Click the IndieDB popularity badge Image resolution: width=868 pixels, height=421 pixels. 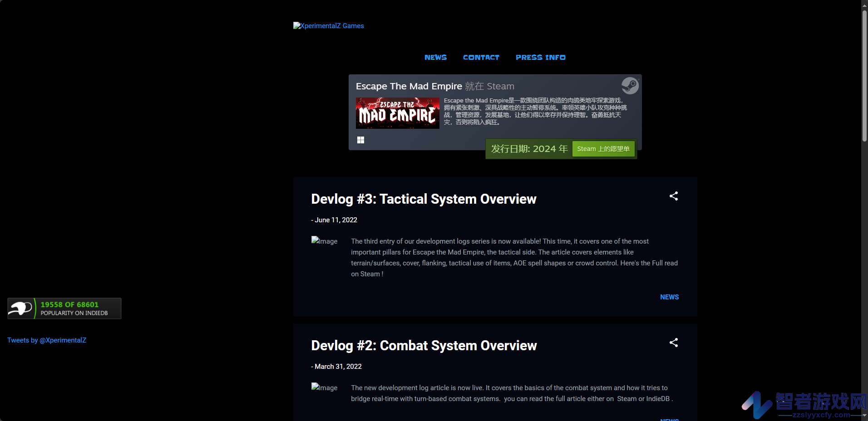tap(64, 308)
